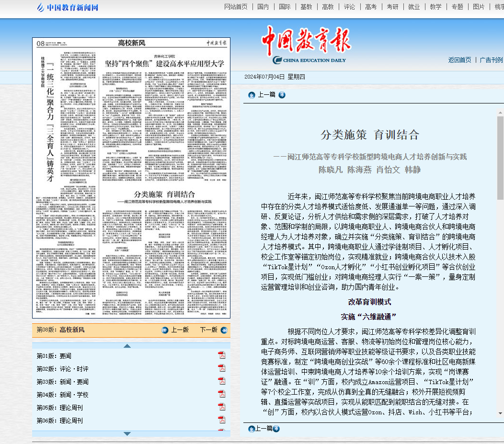Viewport: 504px width, 444px height.
Task: Click the 中国教育报 masthead logo
Action: [306, 45]
